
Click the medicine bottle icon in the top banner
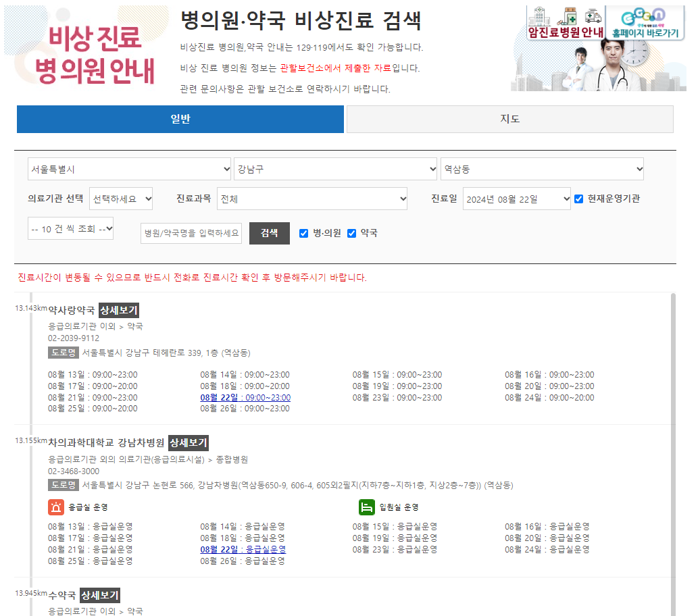[570, 16]
